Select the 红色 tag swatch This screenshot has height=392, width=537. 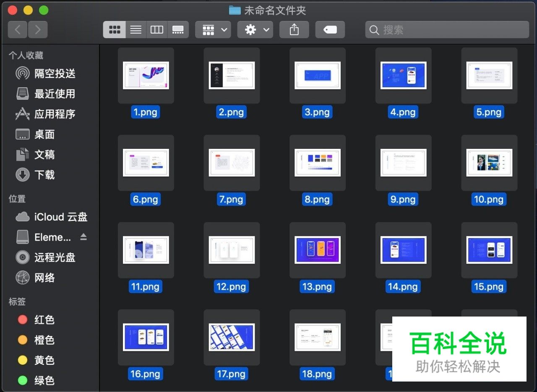click(22, 319)
